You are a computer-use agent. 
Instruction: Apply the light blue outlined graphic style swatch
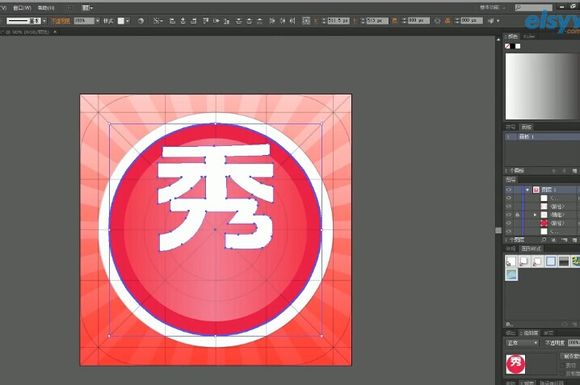pyautogui.click(x=550, y=261)
